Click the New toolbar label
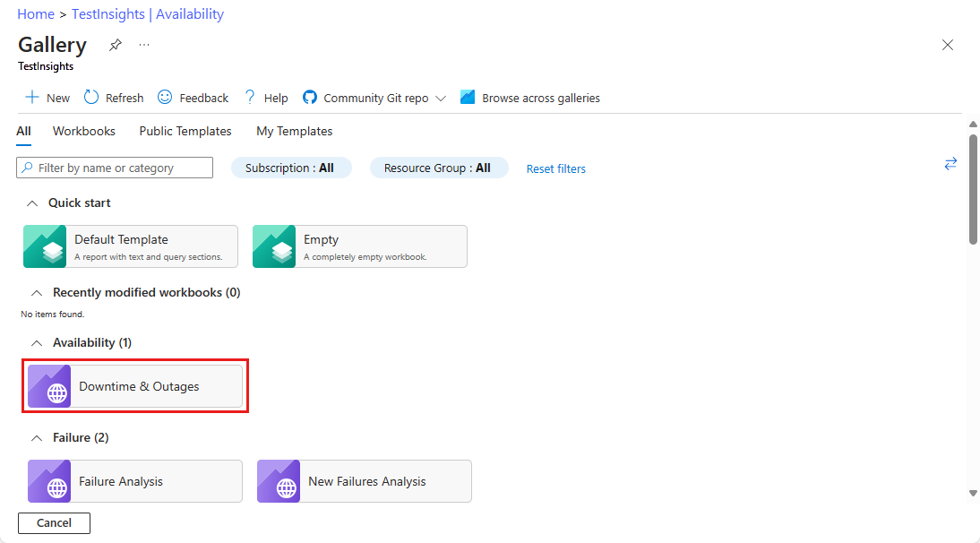The height and width of the screenshot is (543, 980). pos(58,98)
